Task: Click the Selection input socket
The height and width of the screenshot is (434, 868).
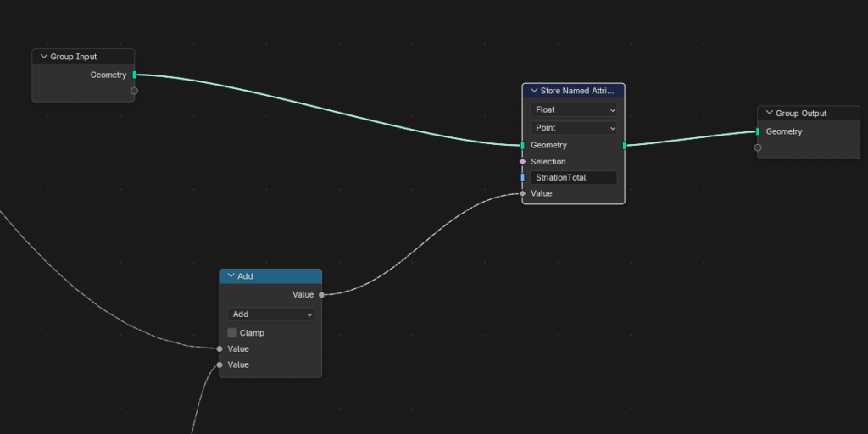Action: tap(522, 162)
